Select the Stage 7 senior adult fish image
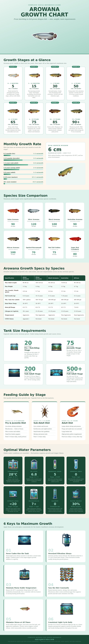 tap(55, 111)
